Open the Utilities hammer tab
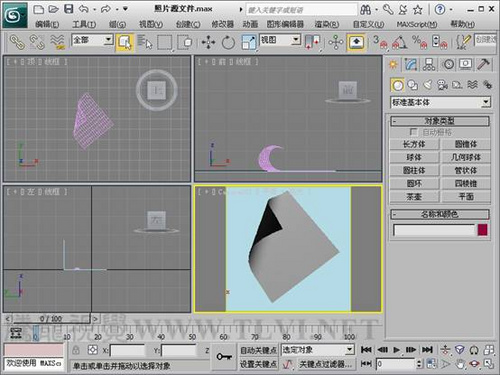The width and height of the screenshot is (500, 375). coord(483,64)
